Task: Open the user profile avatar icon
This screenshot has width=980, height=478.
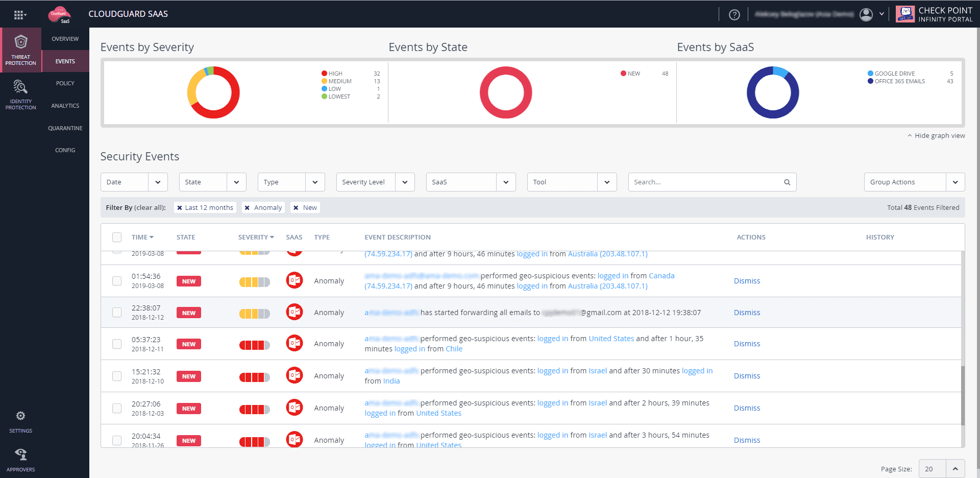Action: coord(866,14)
